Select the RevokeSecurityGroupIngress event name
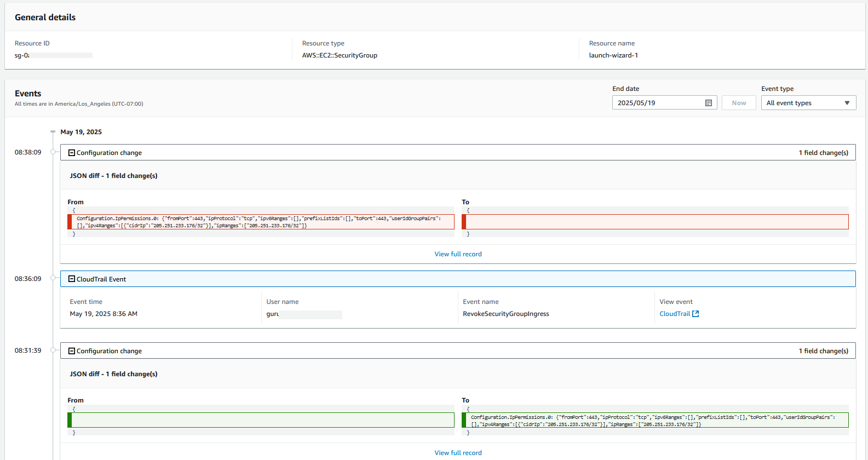 click(x=505, y=314)
